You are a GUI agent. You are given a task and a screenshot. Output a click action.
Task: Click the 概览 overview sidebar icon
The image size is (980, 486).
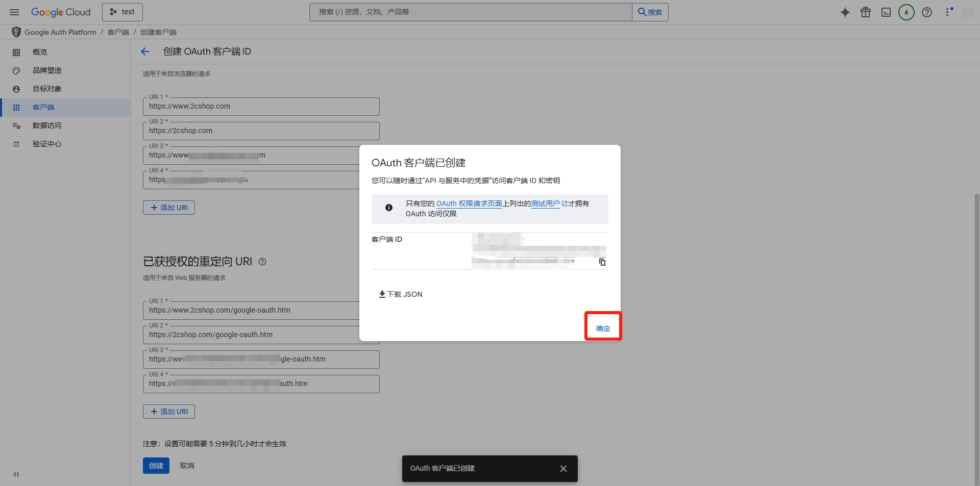point(16,52)
